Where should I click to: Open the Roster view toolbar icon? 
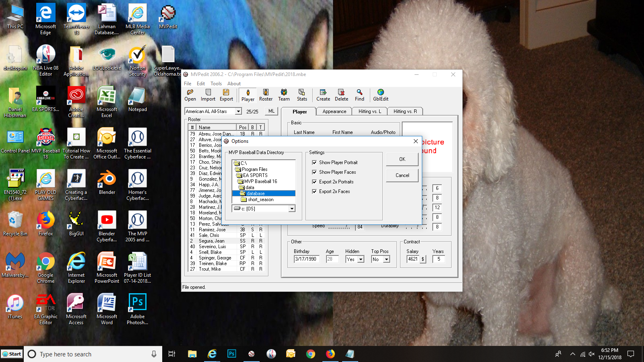tap(266, 95)
